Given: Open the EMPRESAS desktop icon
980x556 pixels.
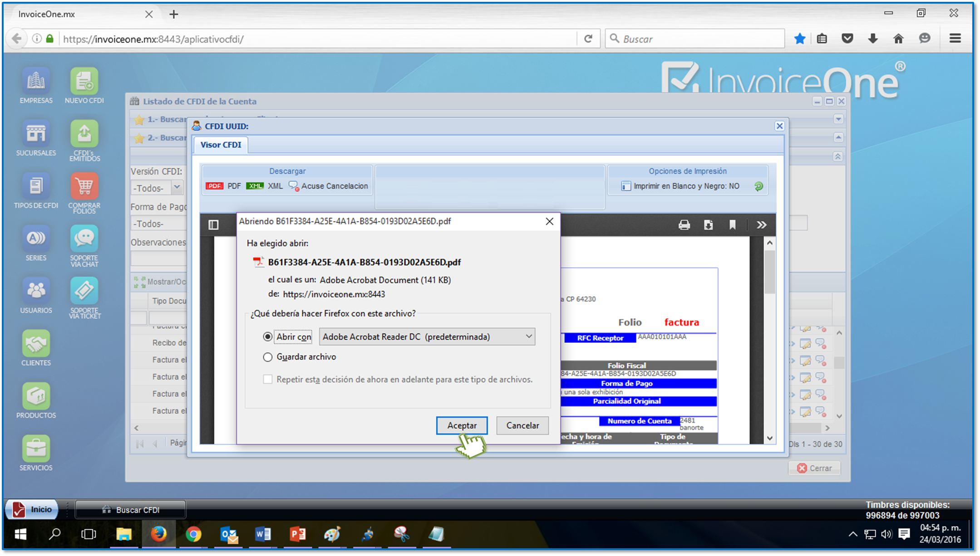Looking at the screenshot, I should click(x=36, y=86).
